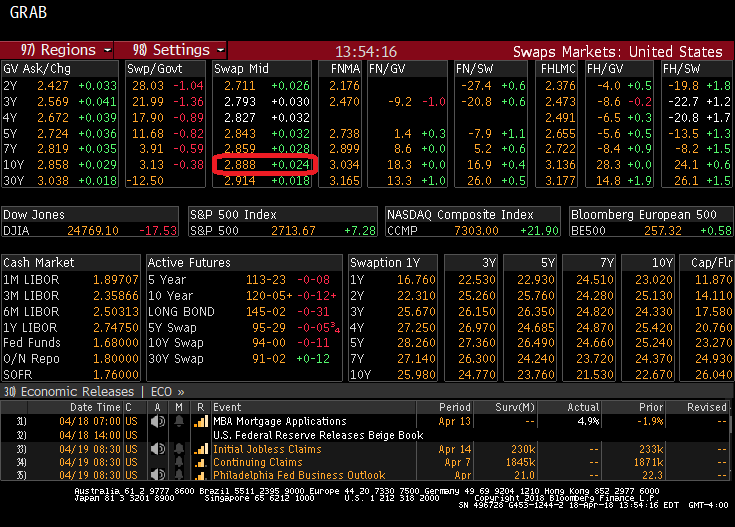Set bell alert for MBA Mortgage Applications
The width and height of the screenshot is (735, 527).
click(179, 422)
